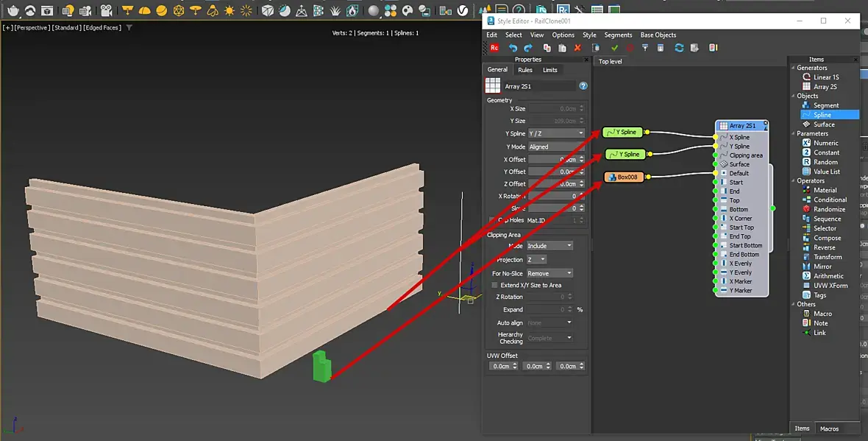Image resolution: width=868 pixels, height=441 pixels.
Task: Toggle the Extend X/Y Size to Area checkbox
Action: [494, 286]
